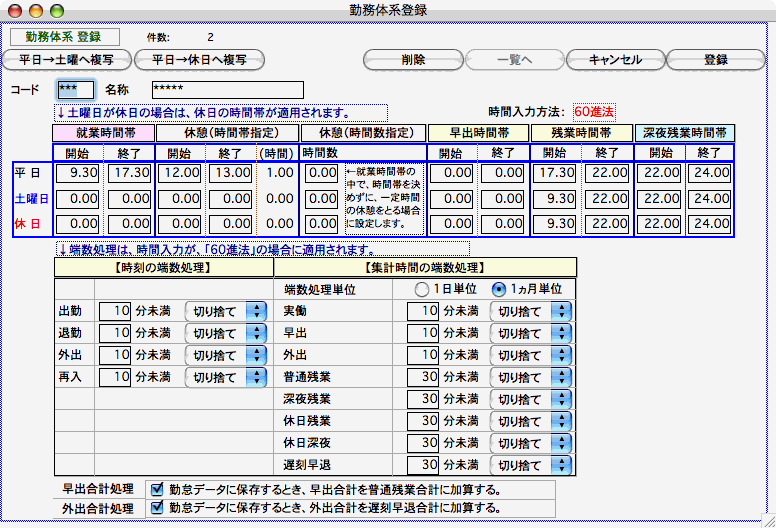Click 【時刻の端数処理】 header
This screenshot has width=776, height=528.
[164, 268]
